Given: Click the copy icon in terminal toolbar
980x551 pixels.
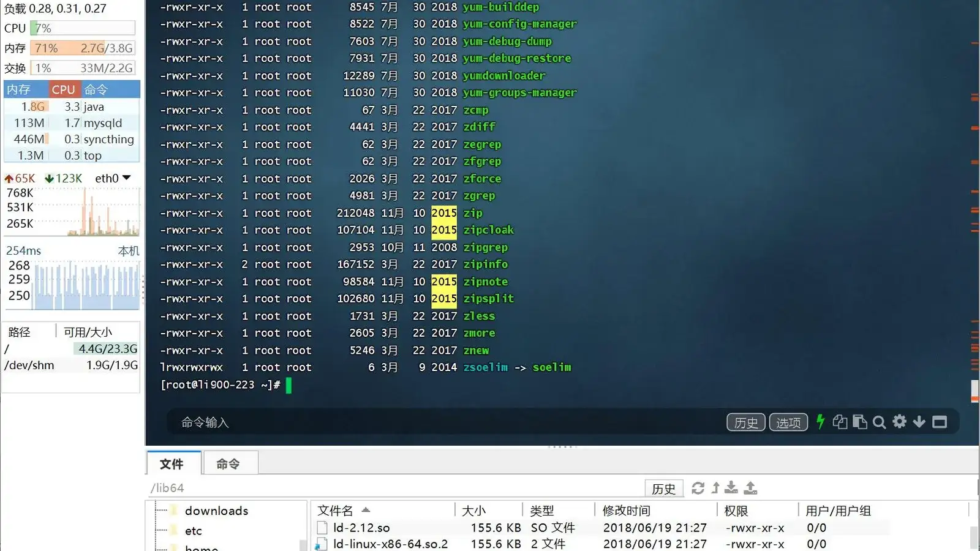Looking at the screenshot, I should coord(840,422).
